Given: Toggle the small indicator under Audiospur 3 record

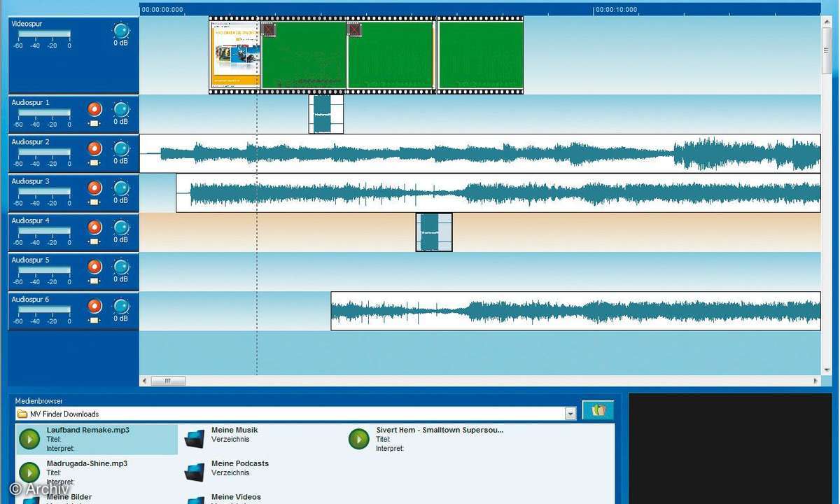Looking at the screenshot, I should click(x=94, y=203).
